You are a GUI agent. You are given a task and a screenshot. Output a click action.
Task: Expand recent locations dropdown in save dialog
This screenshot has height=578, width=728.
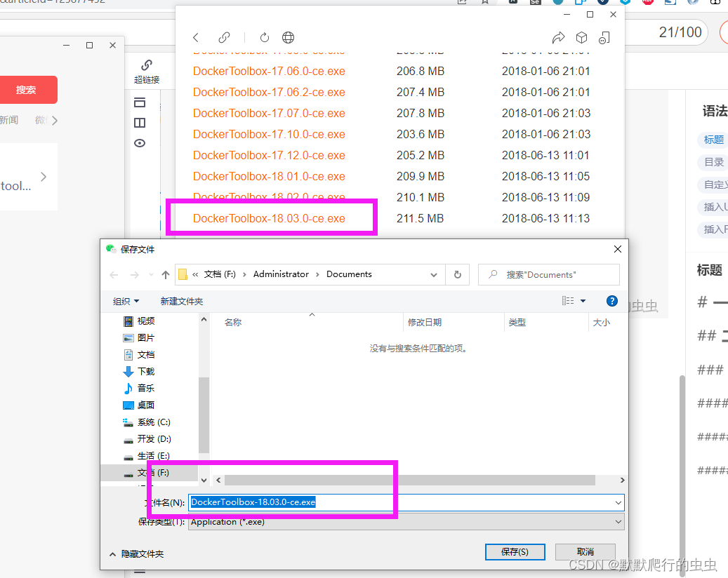(x=151, y=275)
